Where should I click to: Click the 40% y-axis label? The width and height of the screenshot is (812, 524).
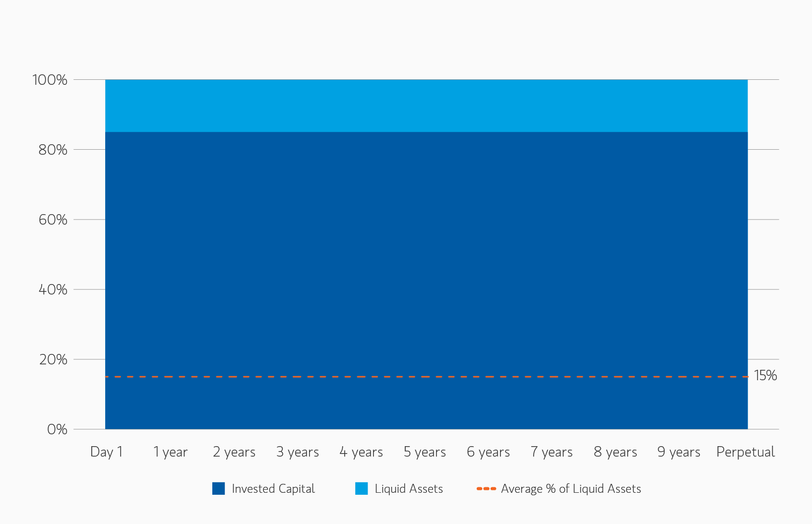point(53,290)
